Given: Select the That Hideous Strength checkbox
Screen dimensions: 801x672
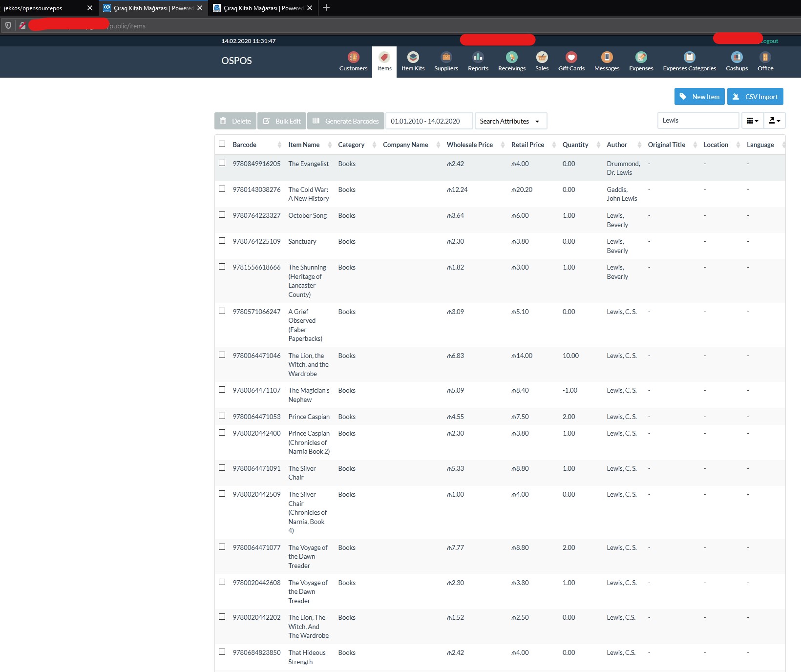Looking at the screenshot, I should pyautogui.click(x=222, y=652).
